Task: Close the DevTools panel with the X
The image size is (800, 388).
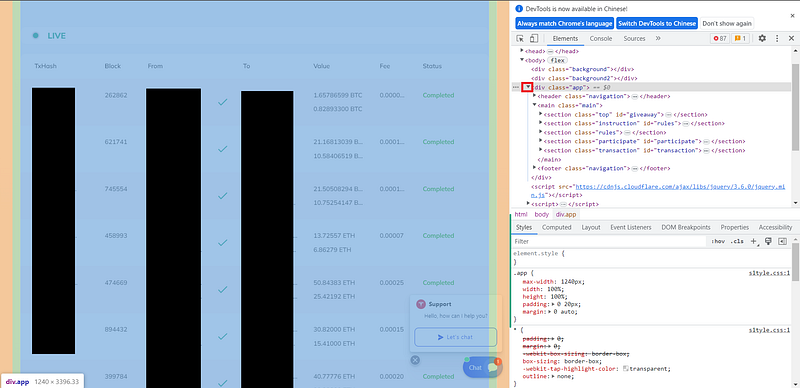Action: click(x=792, y=38)
